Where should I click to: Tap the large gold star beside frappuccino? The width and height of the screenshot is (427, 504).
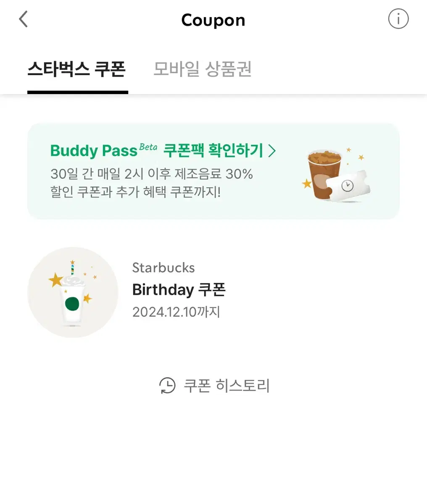(x=55, y=280)
